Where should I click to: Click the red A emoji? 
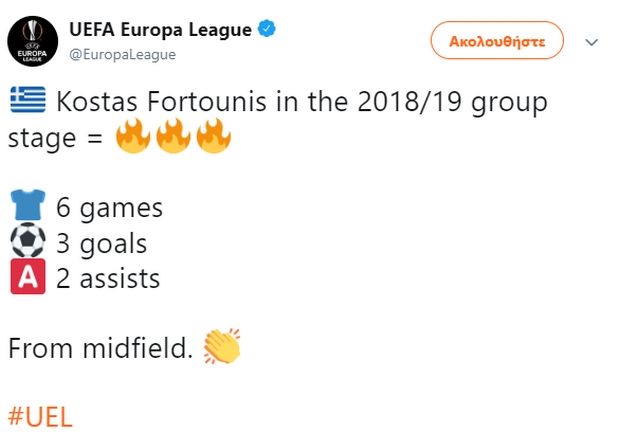pyautogui.click(x=28, y=276)
